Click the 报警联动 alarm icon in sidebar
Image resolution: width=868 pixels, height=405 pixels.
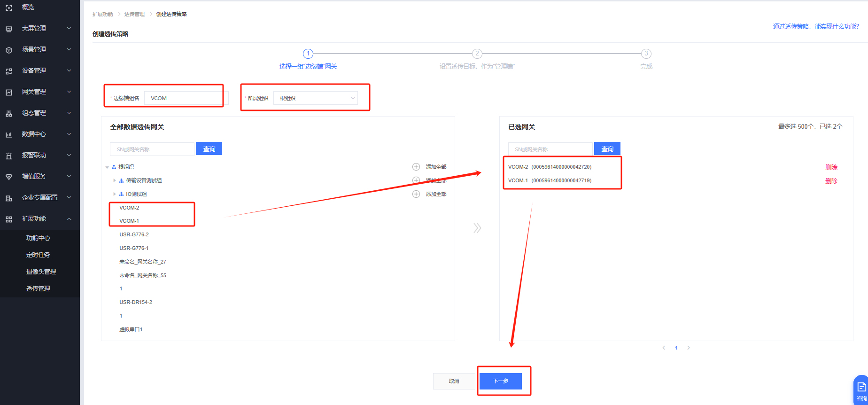(x=9, y=156)
